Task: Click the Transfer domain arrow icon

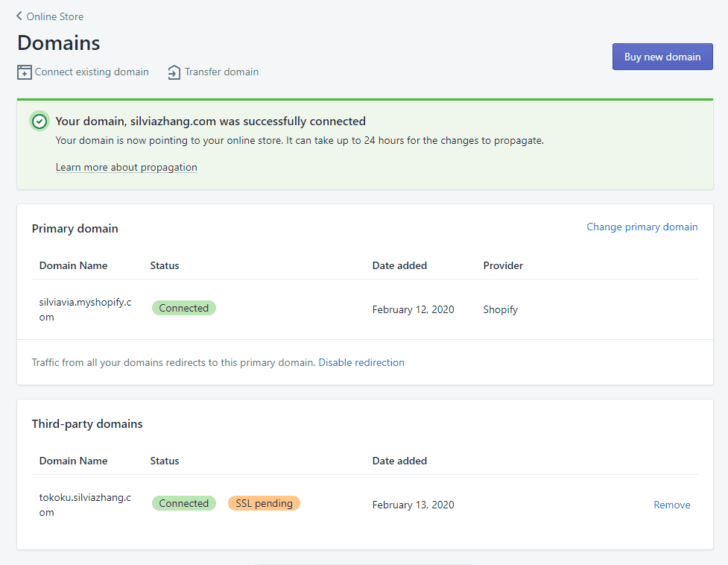Action: (x=174, y=72)
